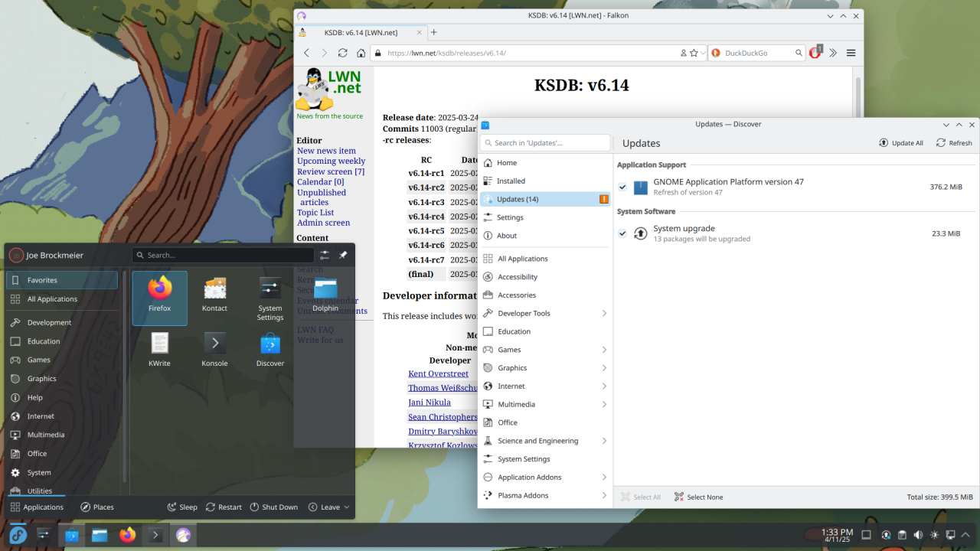Click the reload icon in Falkon's toolbar

[342, 53]
